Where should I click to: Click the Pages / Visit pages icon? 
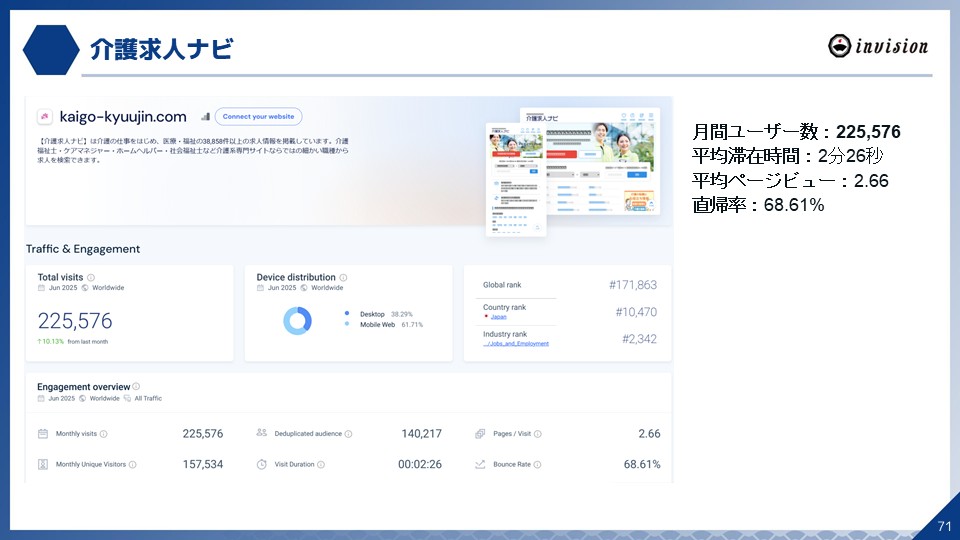pyautogui.click(x=480, y=433)
